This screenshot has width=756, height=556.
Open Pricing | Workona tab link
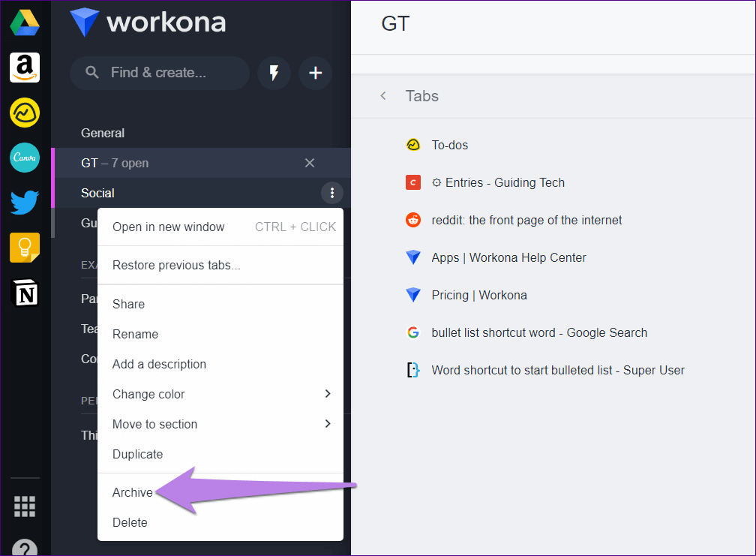(478, 295)
